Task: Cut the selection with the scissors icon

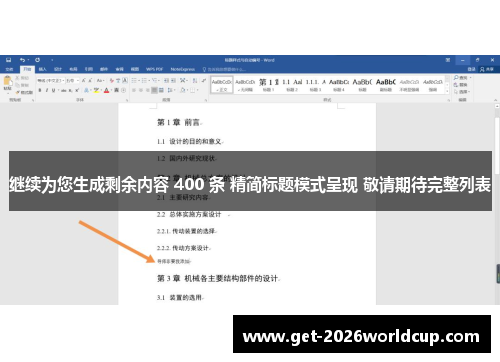Action: tap(17, 78)
